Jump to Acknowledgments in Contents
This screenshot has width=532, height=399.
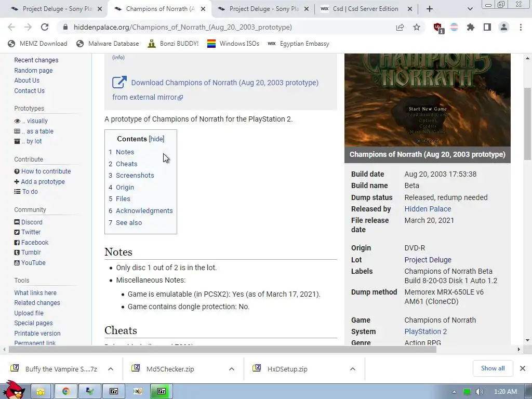tap(144, 211)
